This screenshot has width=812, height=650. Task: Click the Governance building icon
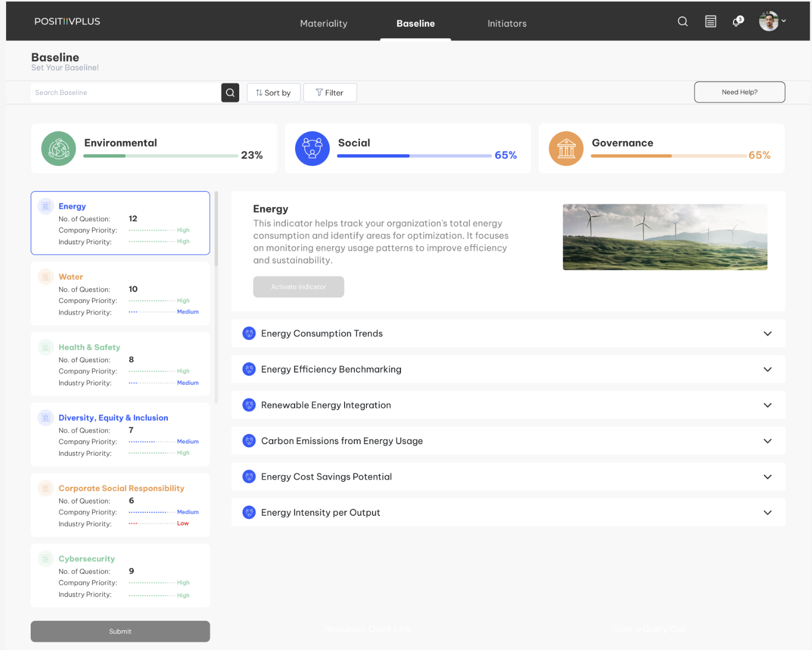(x=566, y=148)
